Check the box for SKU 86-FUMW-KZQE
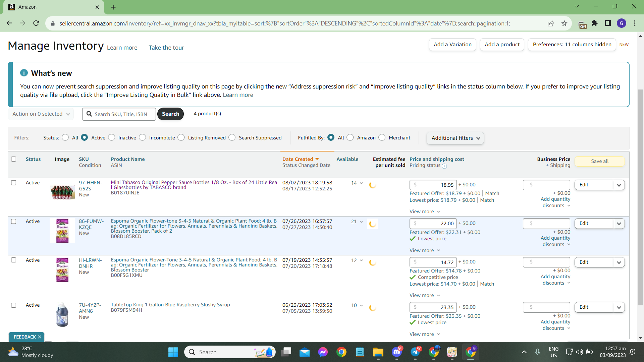 tap(14, 221)
